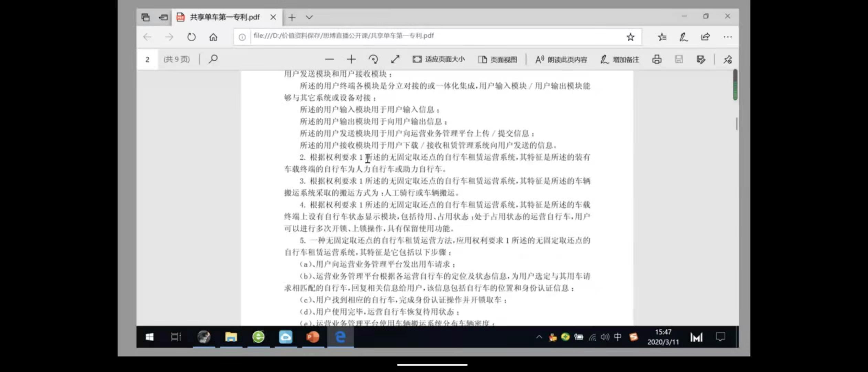The image size is (868, 372).
Task: Zoom out the PDF with minus icon
Action: tap(329, 60)
